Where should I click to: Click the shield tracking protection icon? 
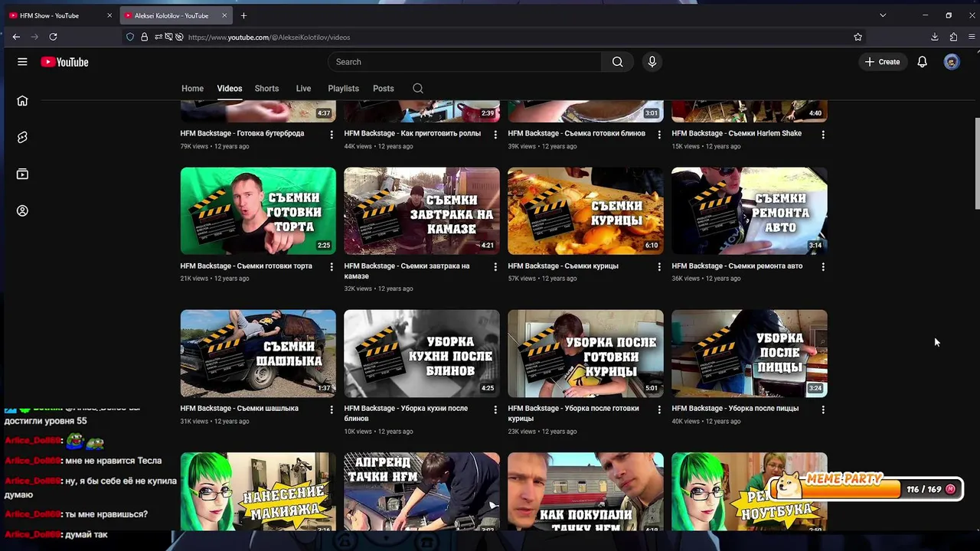tap(130, 37)
